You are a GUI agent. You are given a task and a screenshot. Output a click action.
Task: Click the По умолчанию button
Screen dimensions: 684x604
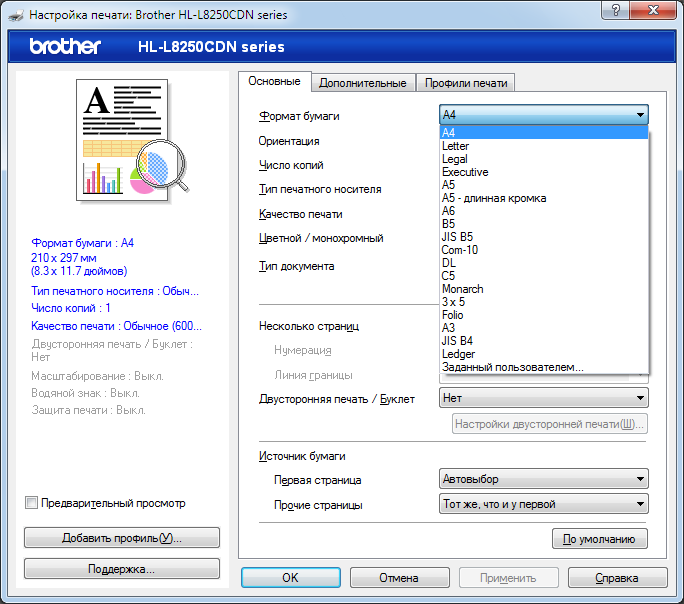coord(599,539)
